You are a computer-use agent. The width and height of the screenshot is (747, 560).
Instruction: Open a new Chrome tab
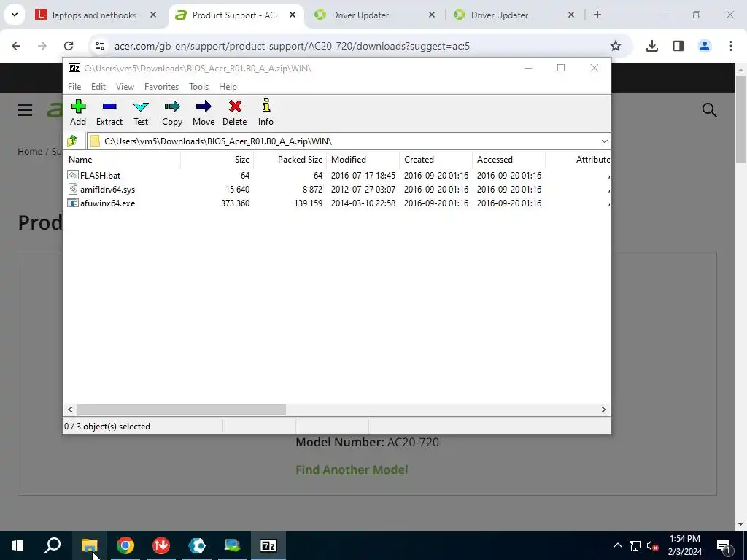[x=597, y=15]
